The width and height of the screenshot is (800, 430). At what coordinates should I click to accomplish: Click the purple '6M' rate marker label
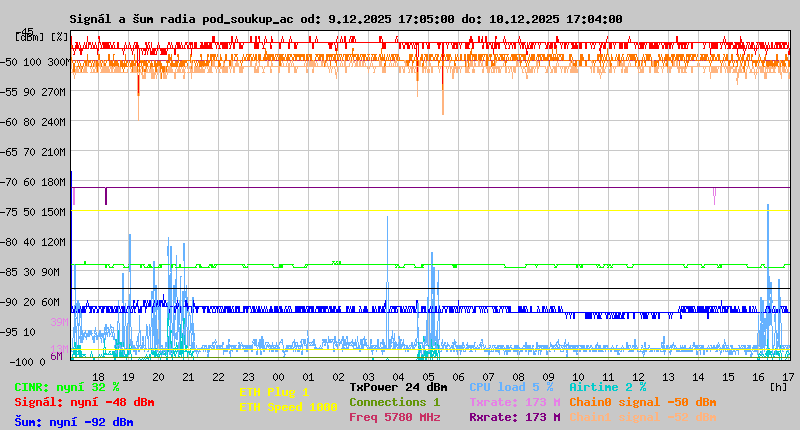coord(57,356)
